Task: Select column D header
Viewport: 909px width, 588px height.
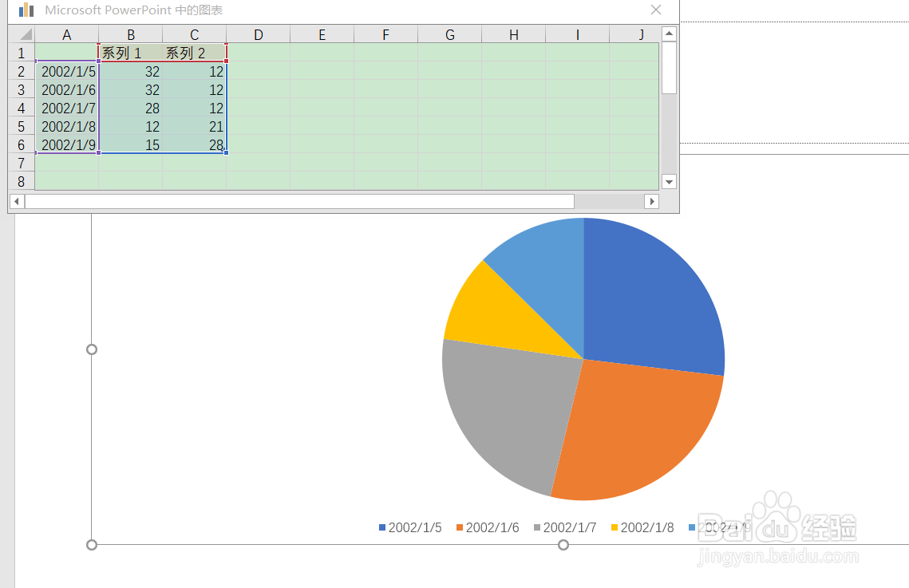Action: click(x=258, y=35)
